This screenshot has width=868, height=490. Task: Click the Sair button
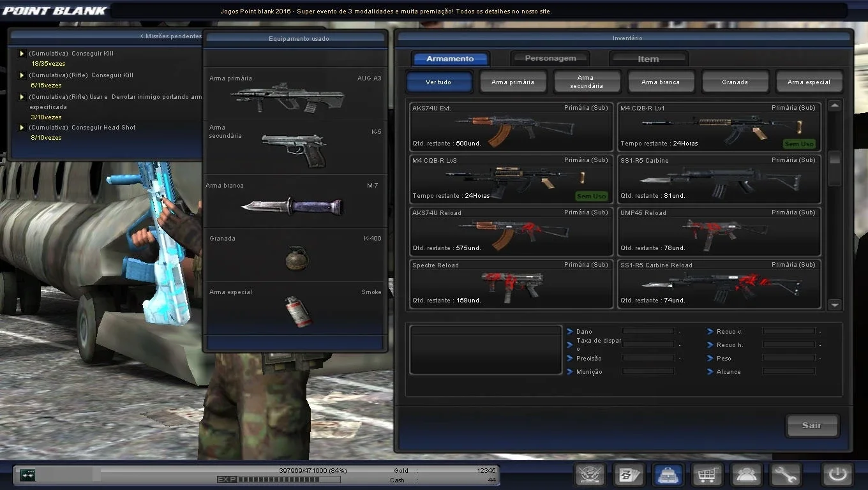pyautogui.click(x=812, y=426)
